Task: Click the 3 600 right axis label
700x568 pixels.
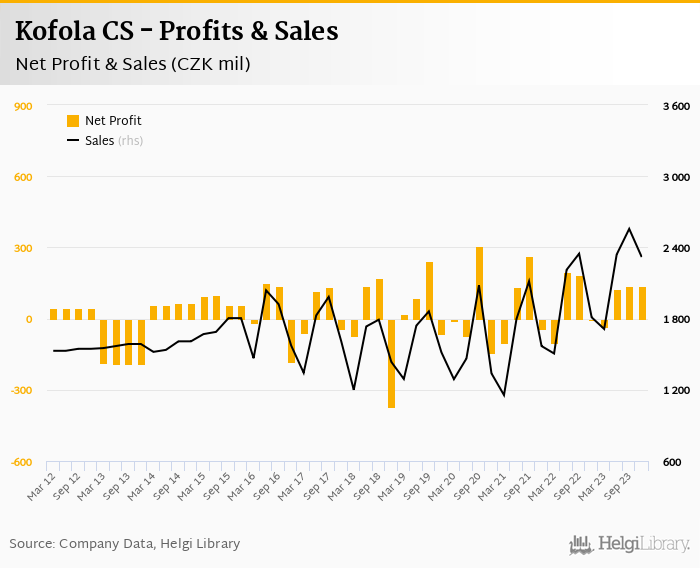Action: coord(677,106)
